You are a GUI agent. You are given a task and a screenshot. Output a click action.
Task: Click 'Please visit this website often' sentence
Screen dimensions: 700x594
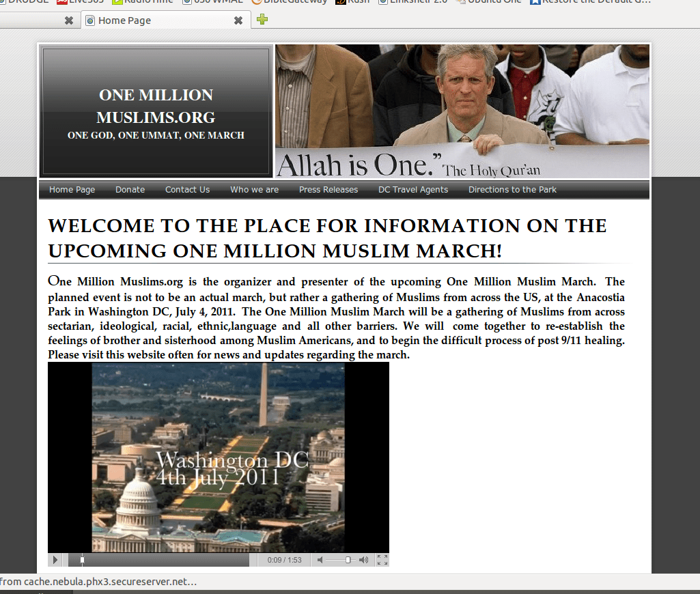pos(229,355)
